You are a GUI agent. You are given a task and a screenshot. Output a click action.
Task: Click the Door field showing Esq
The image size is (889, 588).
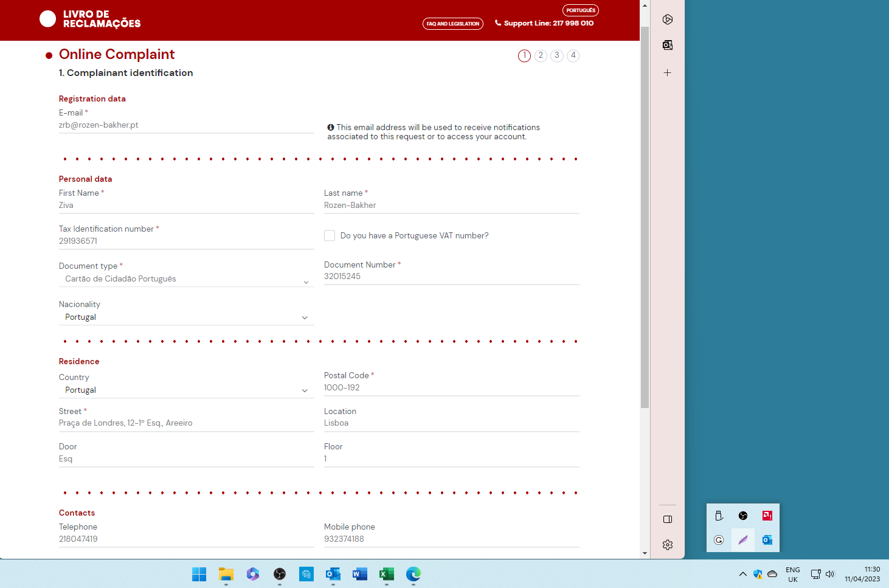coord(187,459)
